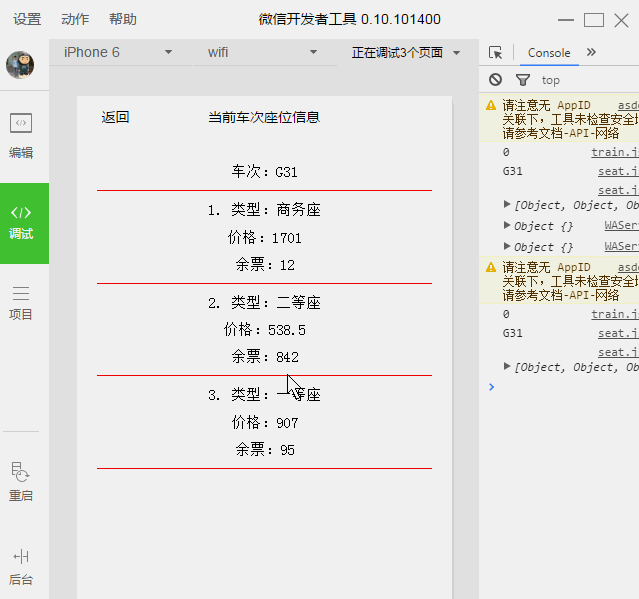This screenshot has width=639, height=599.
Task: Open the 项目 (Project) sidebar section
Action: (21, 303)
